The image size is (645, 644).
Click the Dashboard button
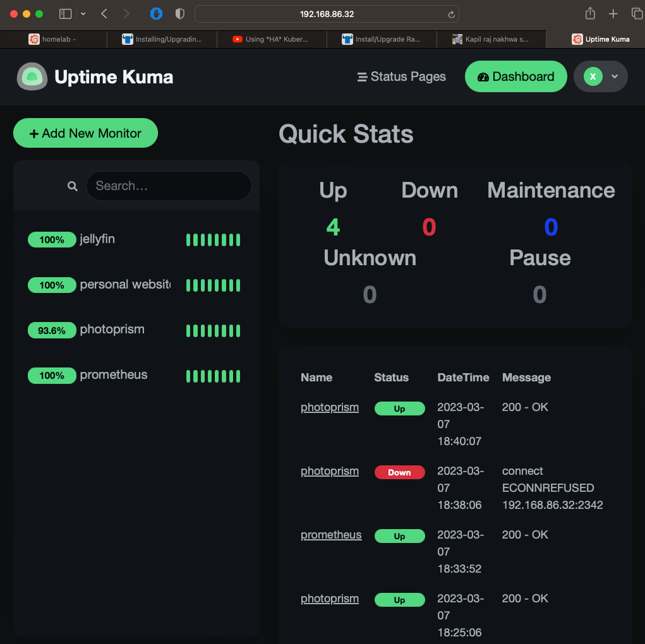pos(516,76)
